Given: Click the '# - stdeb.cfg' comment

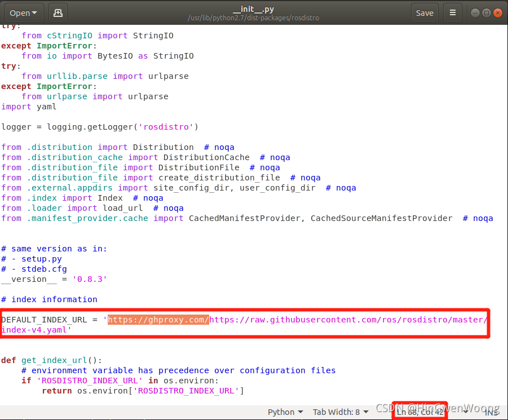Looking at the screenshot, I should [34, 269].
